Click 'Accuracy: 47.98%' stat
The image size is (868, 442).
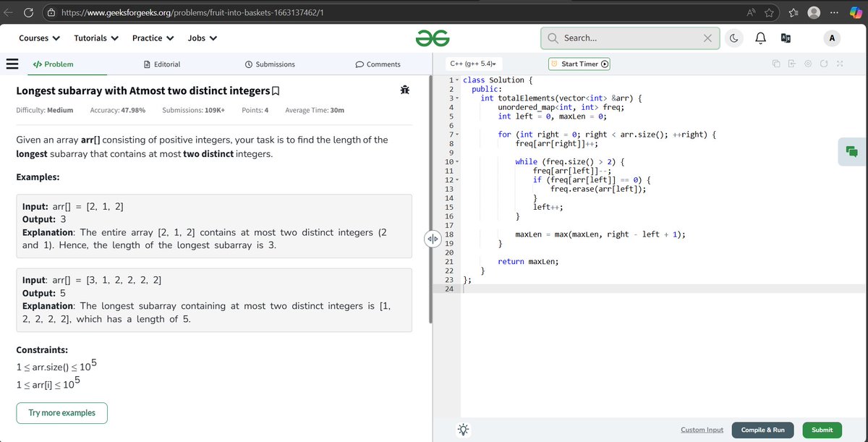[118, 111]
